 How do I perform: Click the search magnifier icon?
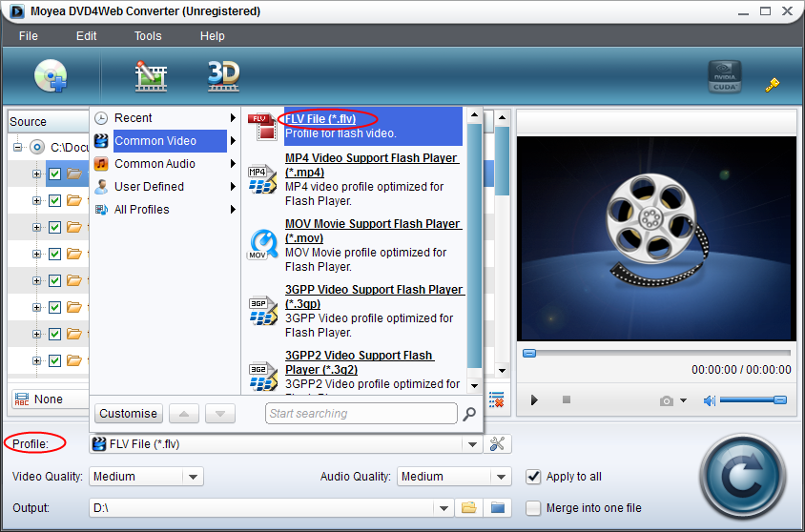pyautogui.click(x=468, y=414)
